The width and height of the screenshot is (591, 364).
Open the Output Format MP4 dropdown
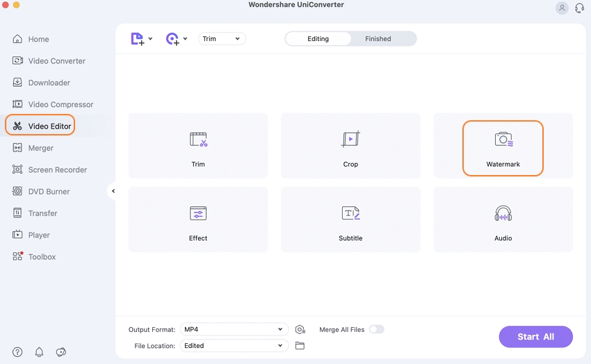coord(234,329)
